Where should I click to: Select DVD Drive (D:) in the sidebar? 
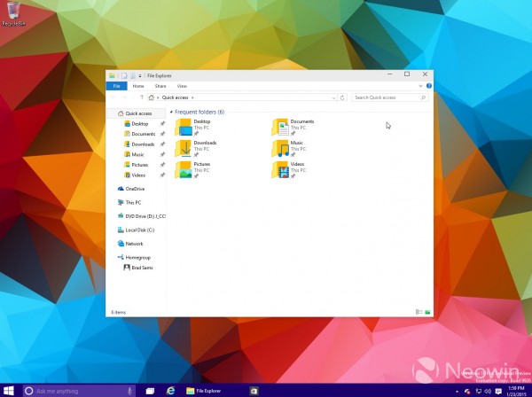click(140, 215)
